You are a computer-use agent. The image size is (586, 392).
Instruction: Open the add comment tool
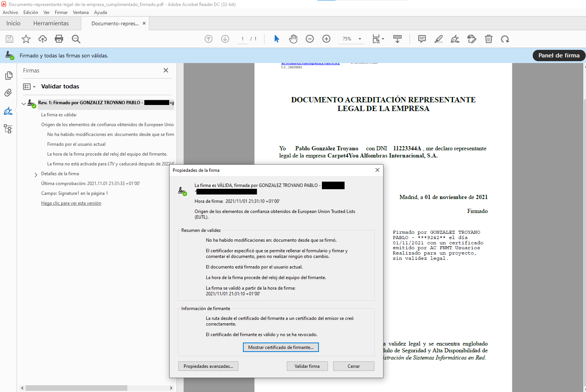click(x=422, y=39)
